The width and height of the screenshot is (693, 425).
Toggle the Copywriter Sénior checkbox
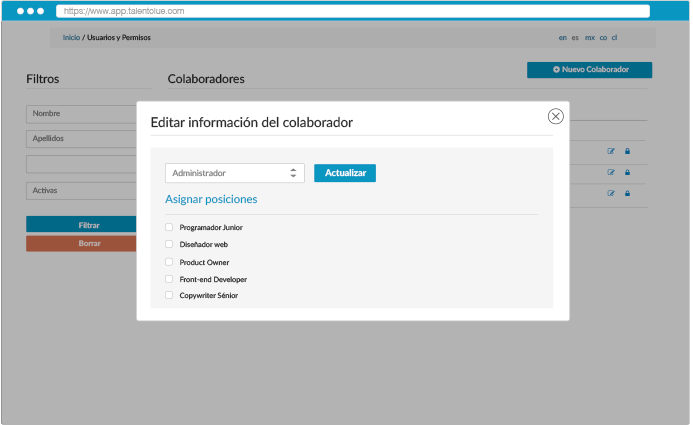(x=169, y=296)
